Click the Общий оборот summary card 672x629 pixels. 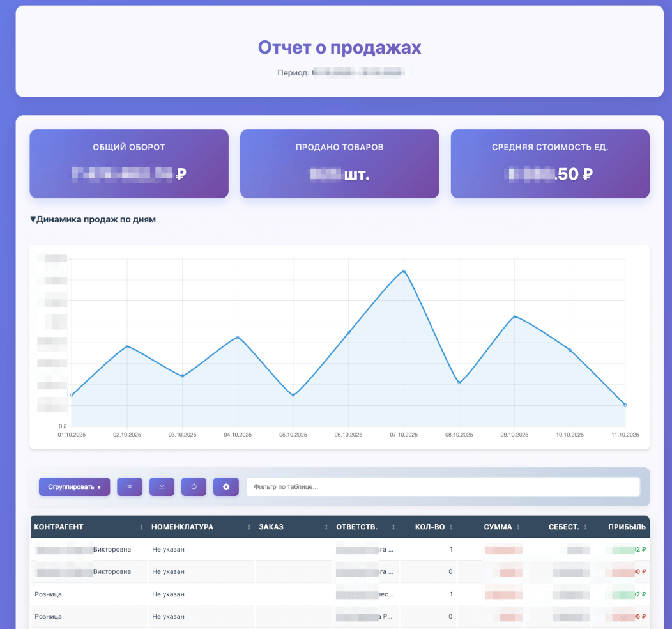point(128,164)
